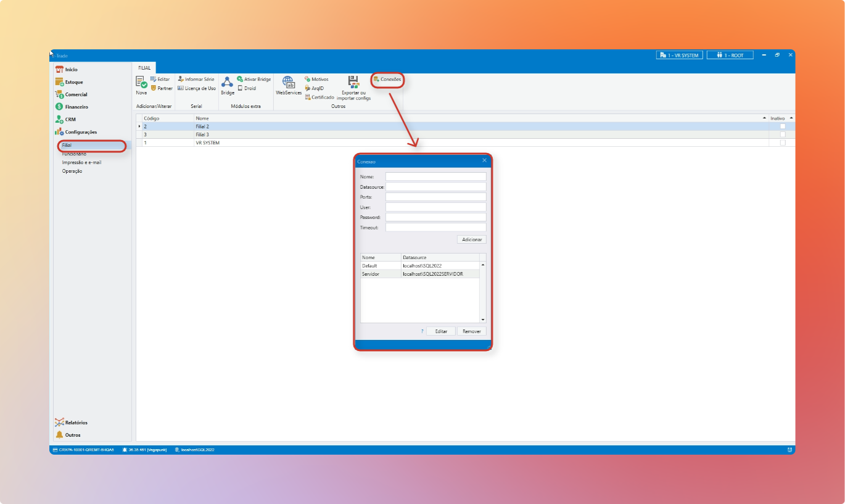Tick Inativo checkbox for VR SYSTEM row

tap(783, 143)
